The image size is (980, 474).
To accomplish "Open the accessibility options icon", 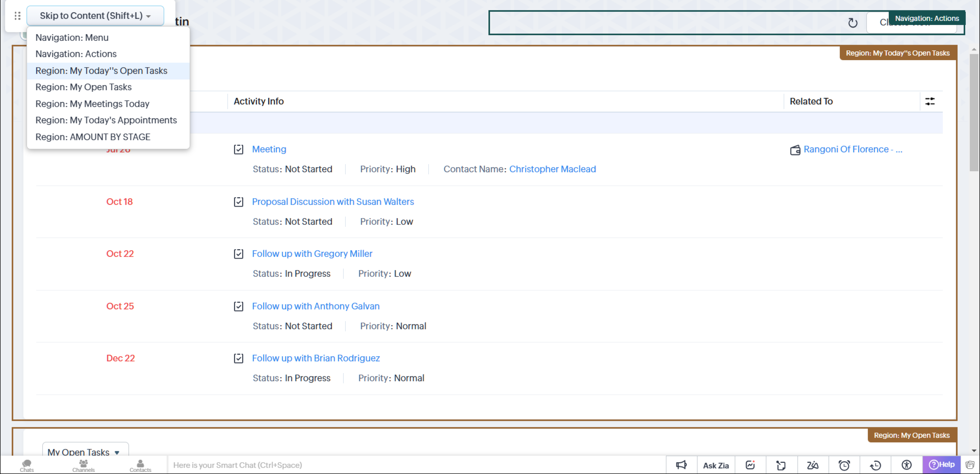I will coord(906,465).
